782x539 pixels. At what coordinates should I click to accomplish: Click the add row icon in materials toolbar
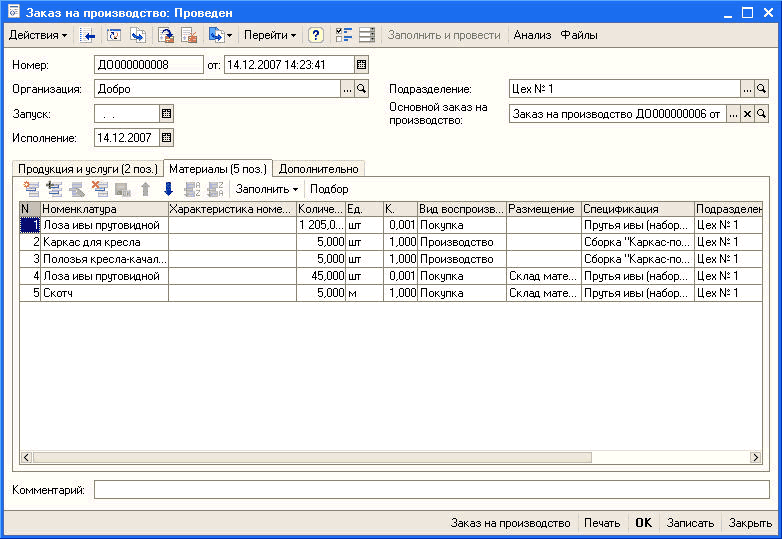(31, 189)
